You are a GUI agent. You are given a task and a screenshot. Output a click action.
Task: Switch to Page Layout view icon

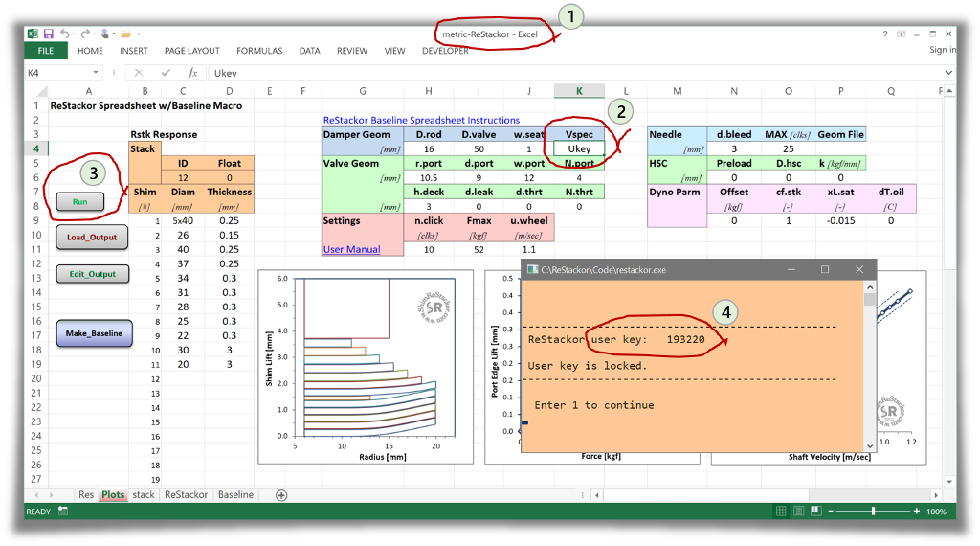798,511
